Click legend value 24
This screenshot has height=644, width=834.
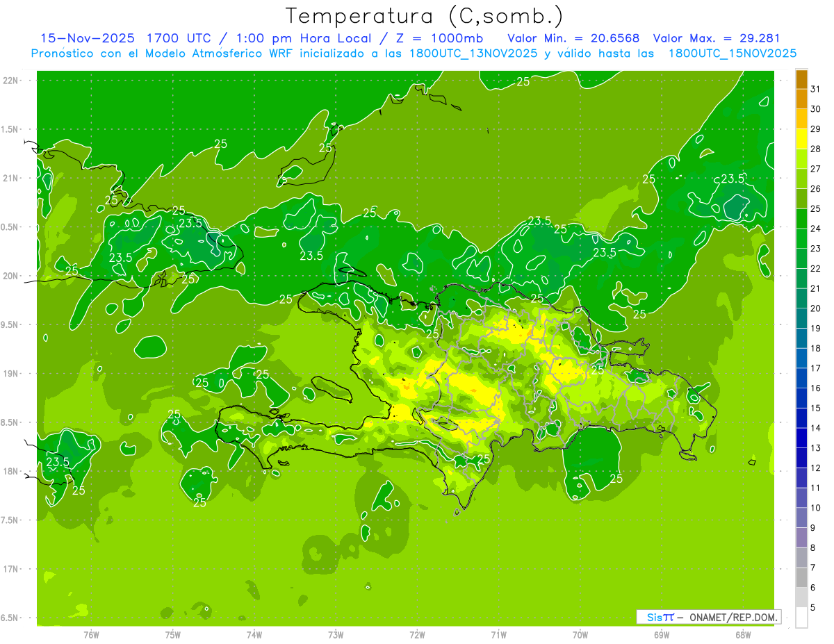815,229
